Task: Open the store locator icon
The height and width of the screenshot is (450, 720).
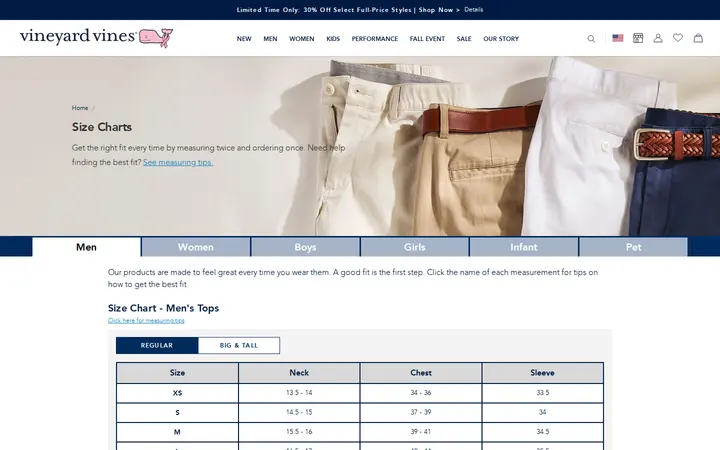Action: click(x=638, y=38)
